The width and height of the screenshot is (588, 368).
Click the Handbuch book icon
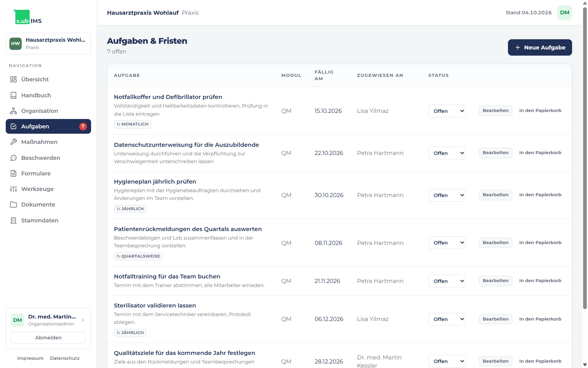(13, 95)
